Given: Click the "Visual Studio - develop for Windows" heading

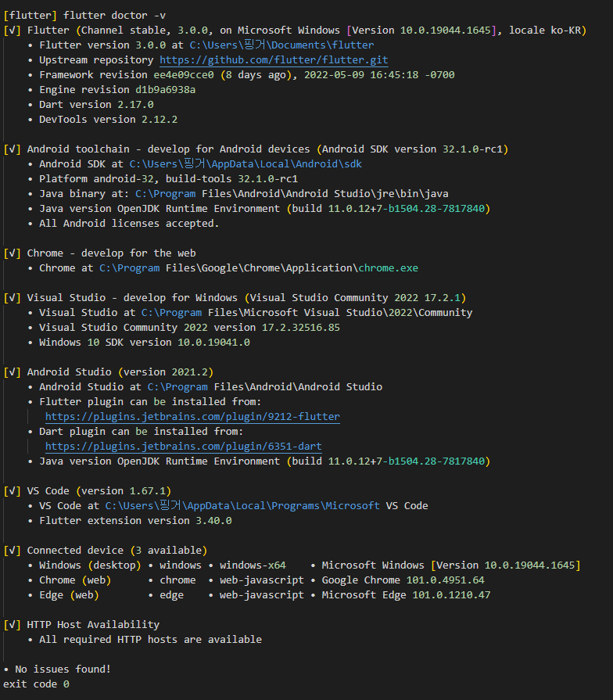Looking at the screenshot, I should (235, 298).
